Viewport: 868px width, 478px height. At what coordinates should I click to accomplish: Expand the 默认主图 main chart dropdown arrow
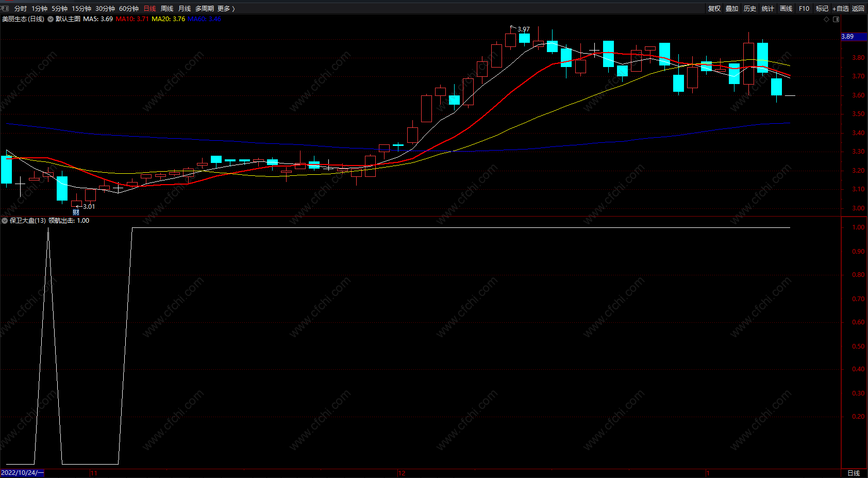[51, 19]
